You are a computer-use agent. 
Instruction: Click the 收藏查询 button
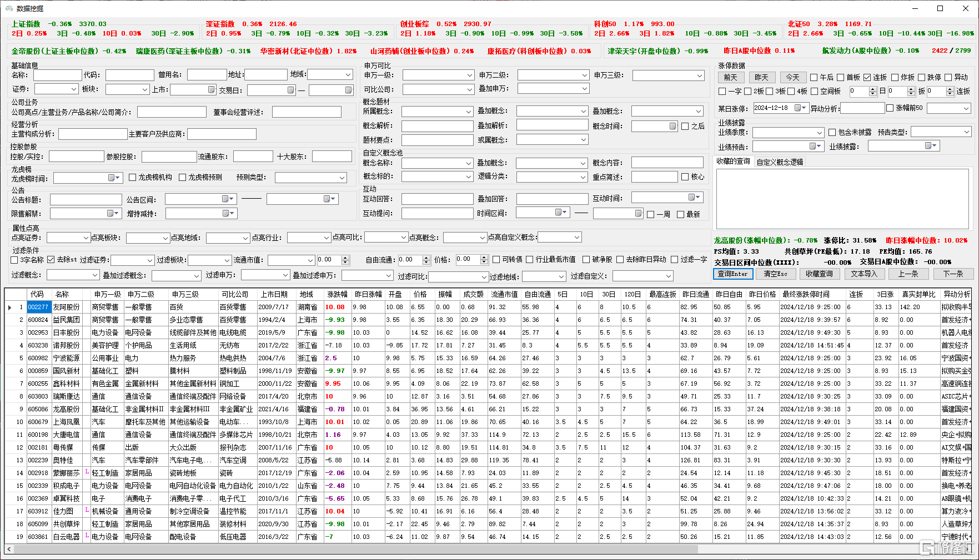819,274
